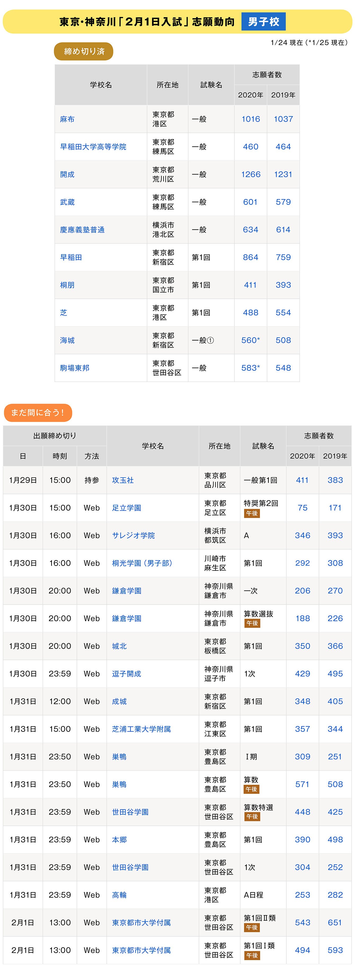This screenshot has width=355, height=980.
Task: Click 世田谷学園 link in 算数特選 row
Action: 130,812
